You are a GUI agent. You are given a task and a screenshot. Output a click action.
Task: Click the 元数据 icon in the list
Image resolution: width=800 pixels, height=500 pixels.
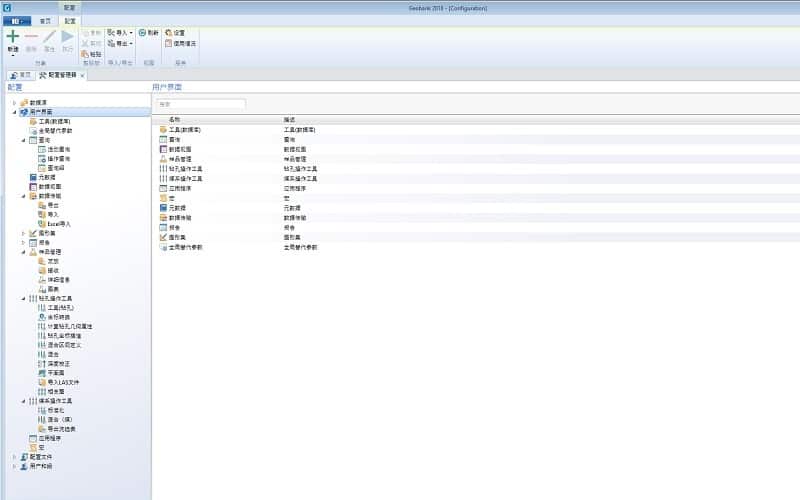click(162, 207)
